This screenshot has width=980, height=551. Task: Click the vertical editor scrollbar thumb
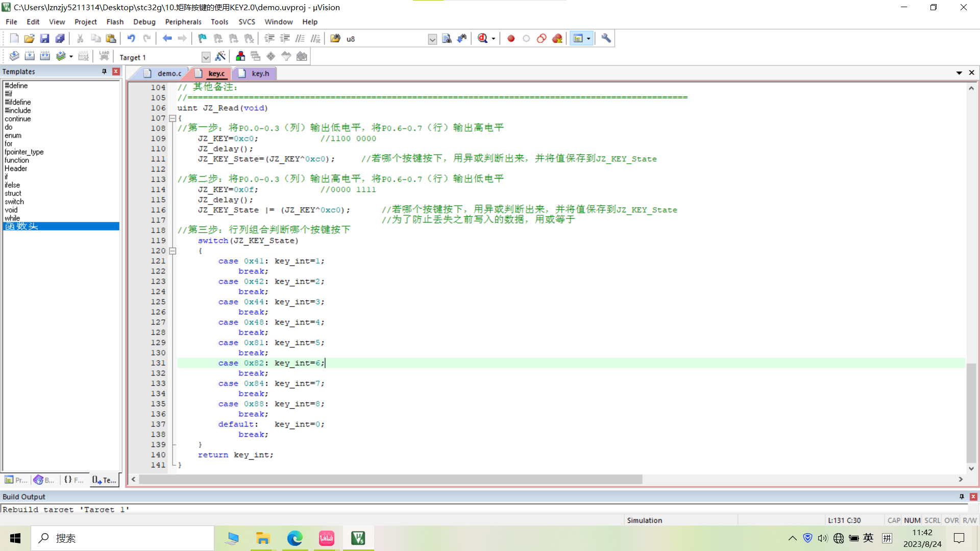[971, 413]
